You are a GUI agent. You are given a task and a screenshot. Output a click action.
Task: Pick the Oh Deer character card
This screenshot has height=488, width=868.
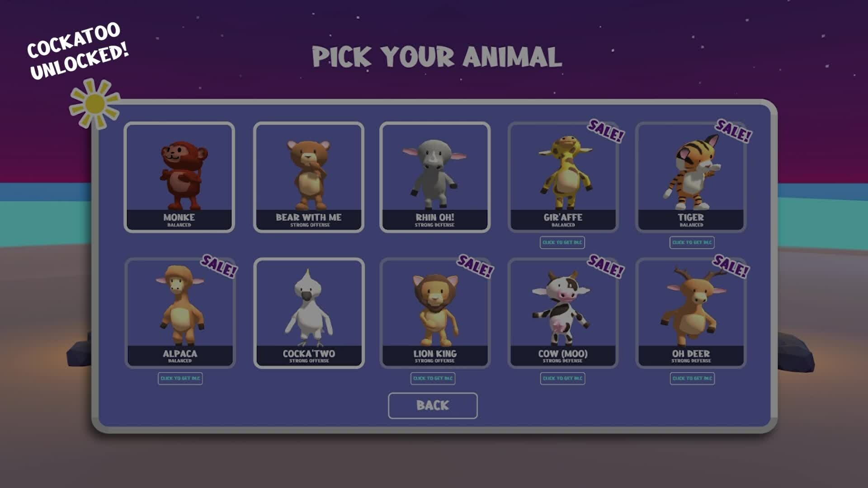click(691, 313)
